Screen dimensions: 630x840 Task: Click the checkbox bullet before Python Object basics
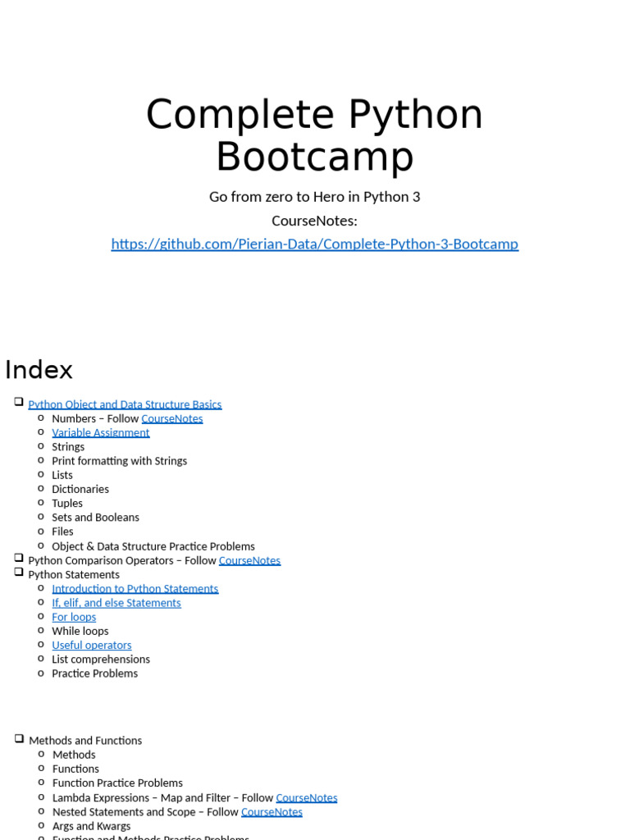[19, 401]
